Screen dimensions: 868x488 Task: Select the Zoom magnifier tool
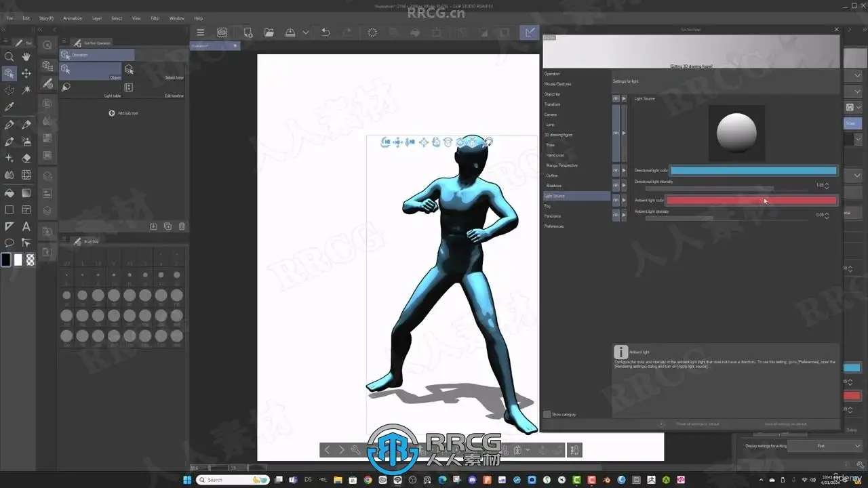point(9,57)
